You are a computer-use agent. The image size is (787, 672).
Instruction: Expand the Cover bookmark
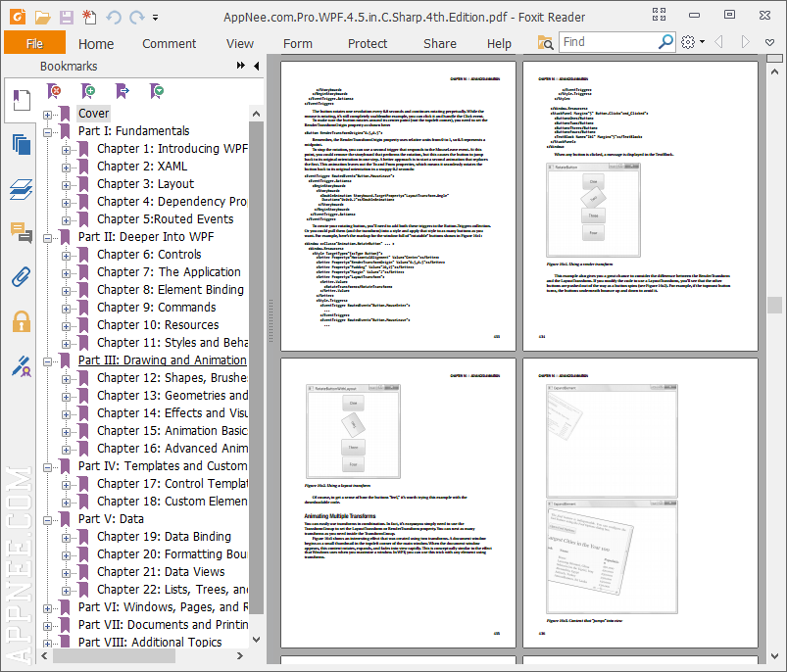coord(47,115)
